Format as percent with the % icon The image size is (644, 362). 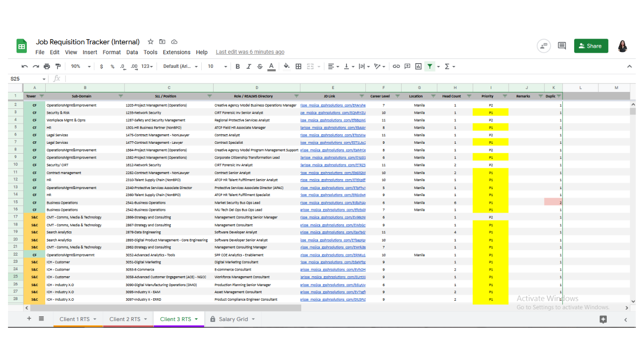112,66
